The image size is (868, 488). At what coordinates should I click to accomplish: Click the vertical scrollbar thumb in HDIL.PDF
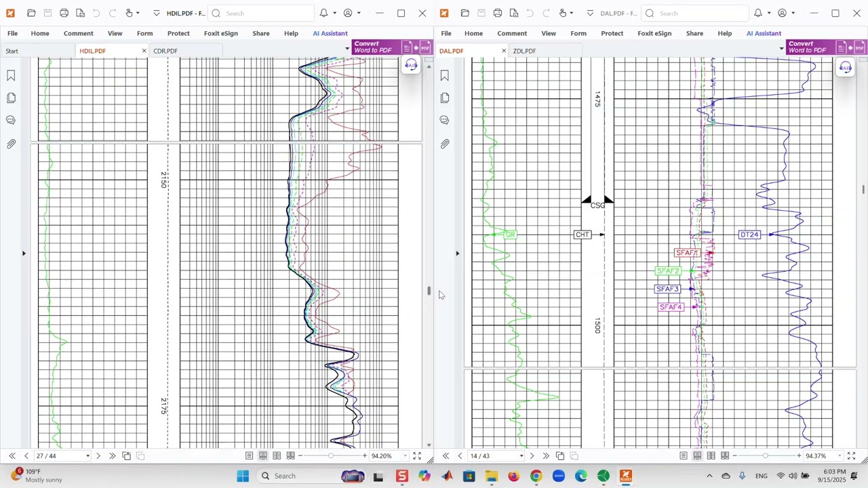point(429,291)
